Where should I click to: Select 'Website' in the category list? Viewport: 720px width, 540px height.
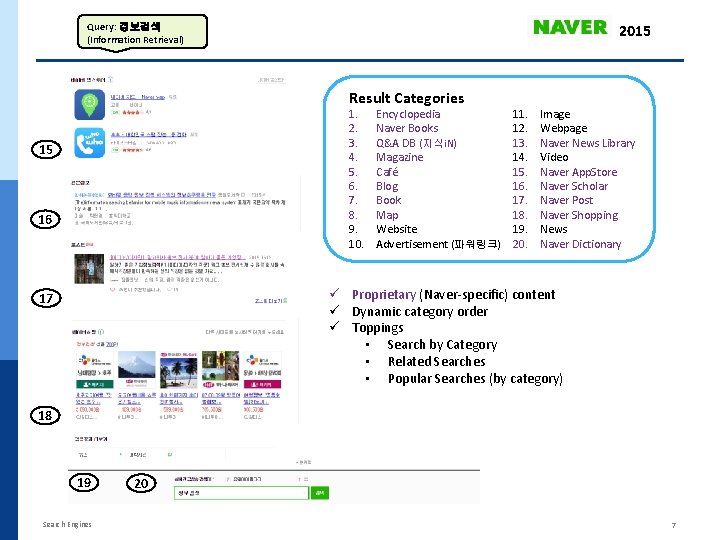point(397,229)
